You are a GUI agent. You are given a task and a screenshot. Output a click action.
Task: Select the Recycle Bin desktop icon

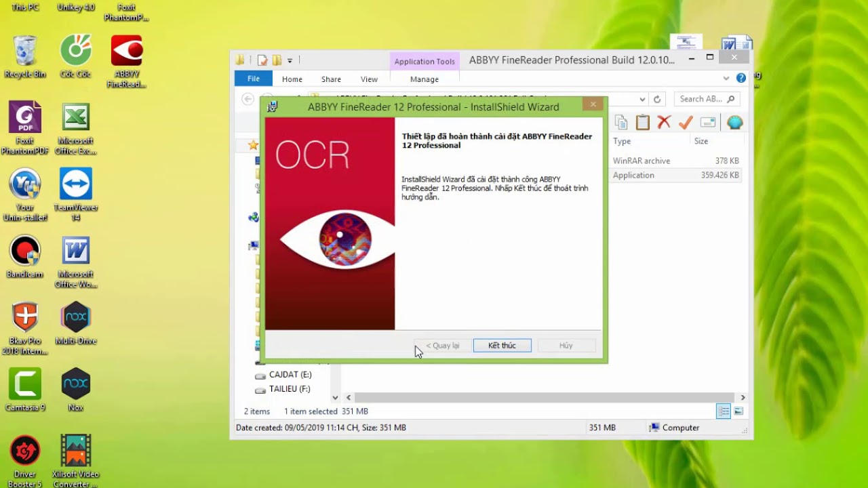(x=25, y=57)
